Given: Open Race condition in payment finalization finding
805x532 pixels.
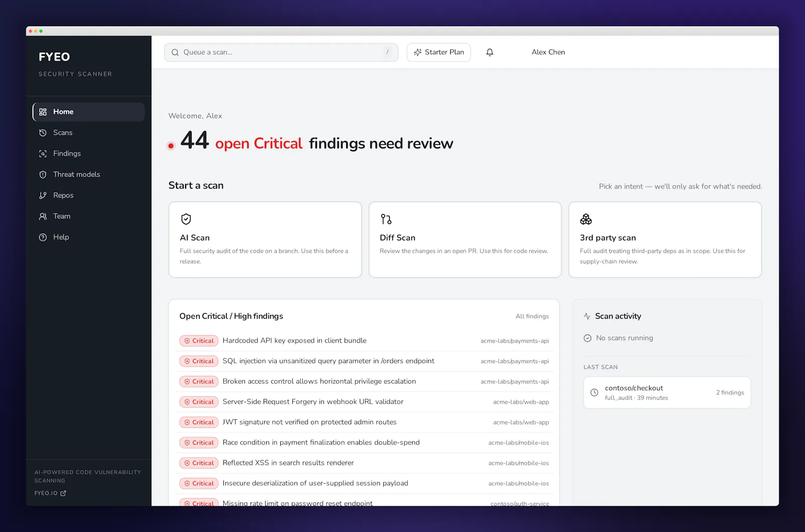Looking at the screenshot, I should pos(364,442).
